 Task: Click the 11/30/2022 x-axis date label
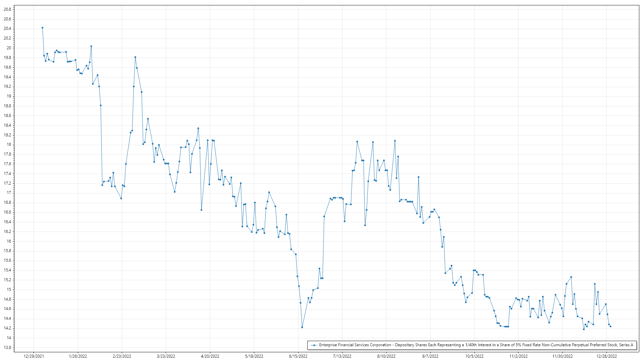(x=562, y=356)
